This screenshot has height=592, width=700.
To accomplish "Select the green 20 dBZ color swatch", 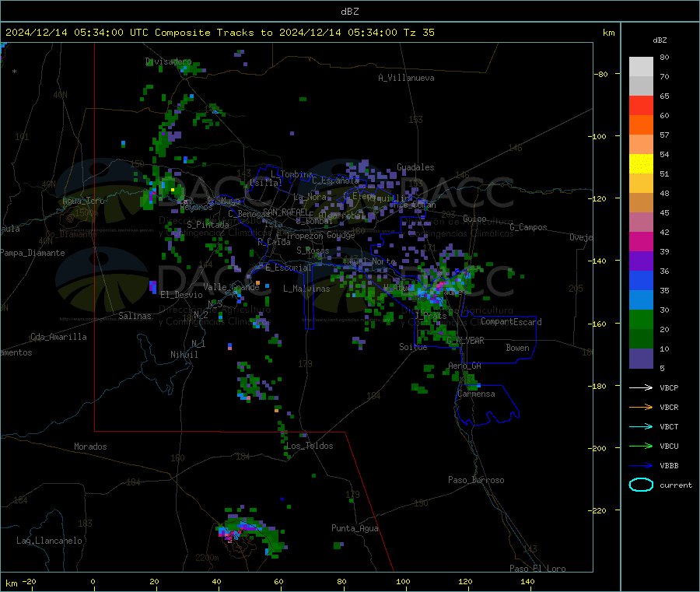I will (x=641, y=319).
